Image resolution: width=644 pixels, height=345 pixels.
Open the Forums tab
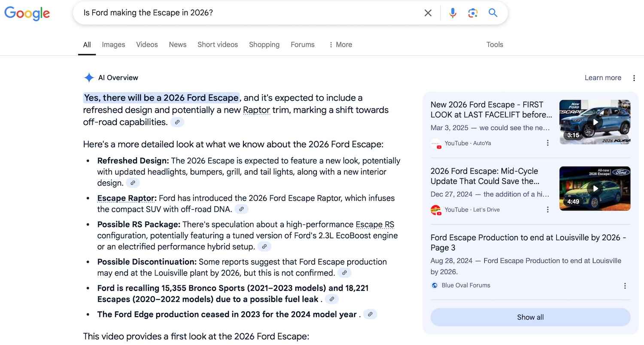303,45
